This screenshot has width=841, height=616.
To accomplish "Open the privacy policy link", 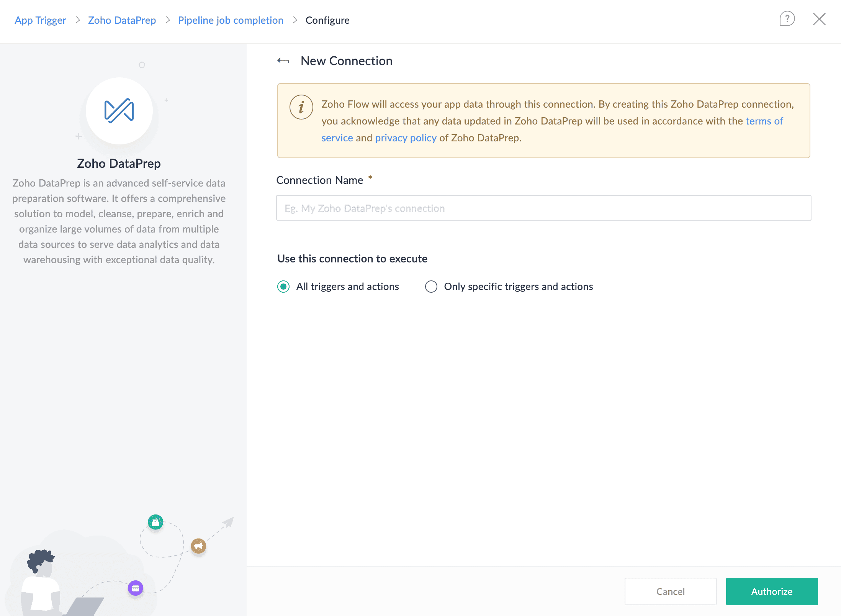I will click(406, 138).
